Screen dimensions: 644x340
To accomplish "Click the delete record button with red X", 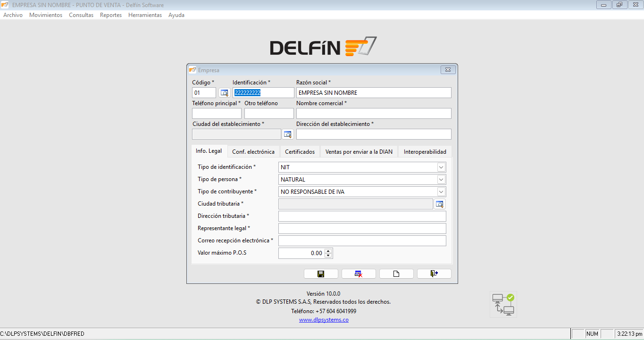I will (x=359, y=274).
